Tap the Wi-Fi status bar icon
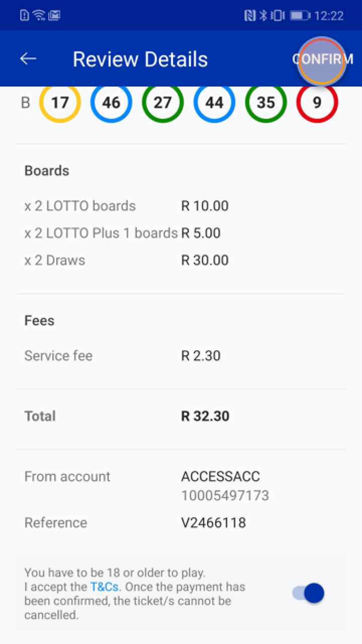The width and height of the screenshot is (362, 644). point(39,16)
